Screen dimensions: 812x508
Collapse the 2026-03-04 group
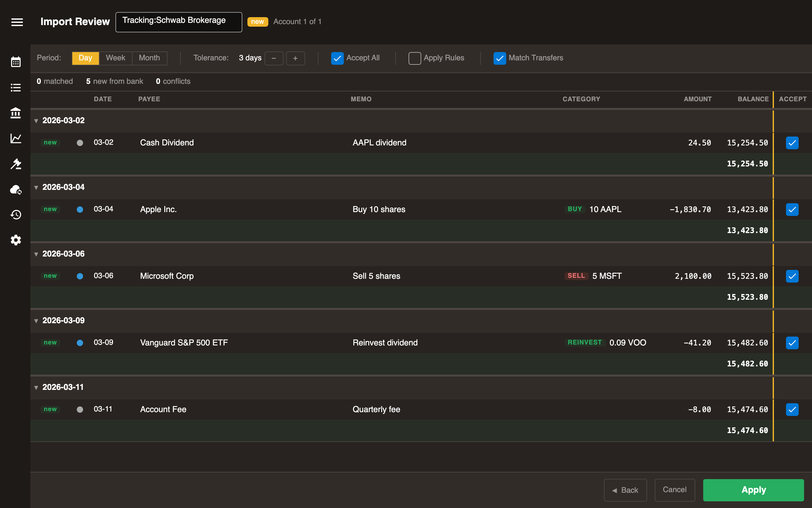pyautogui.click(x=36, y=187)
